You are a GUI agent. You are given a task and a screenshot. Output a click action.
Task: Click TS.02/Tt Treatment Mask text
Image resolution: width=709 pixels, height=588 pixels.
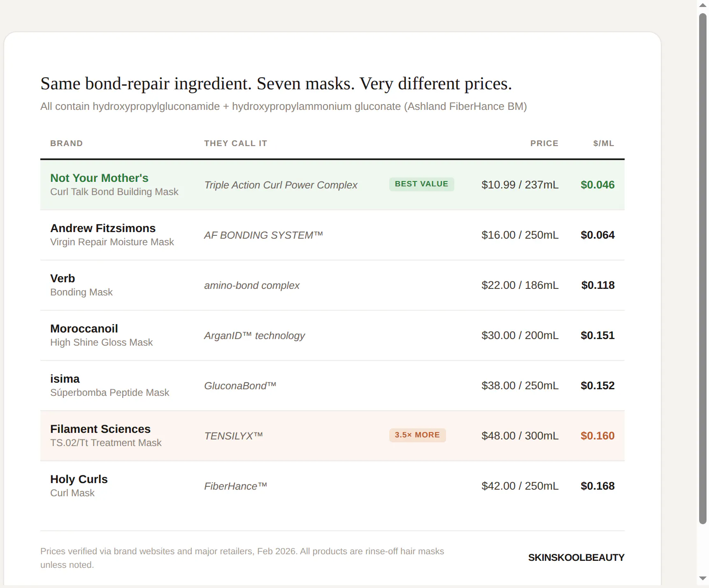(106, 443)
